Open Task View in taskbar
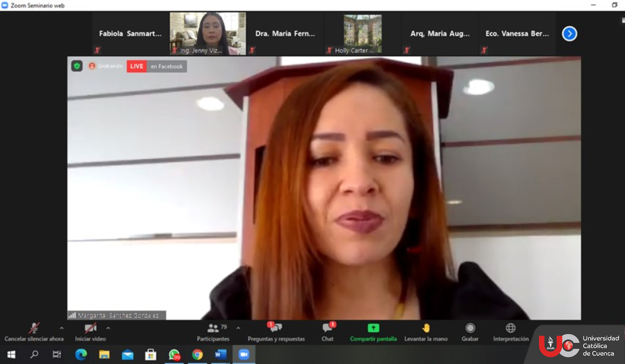Screen dimensions: 625x364 click(57, 355)
